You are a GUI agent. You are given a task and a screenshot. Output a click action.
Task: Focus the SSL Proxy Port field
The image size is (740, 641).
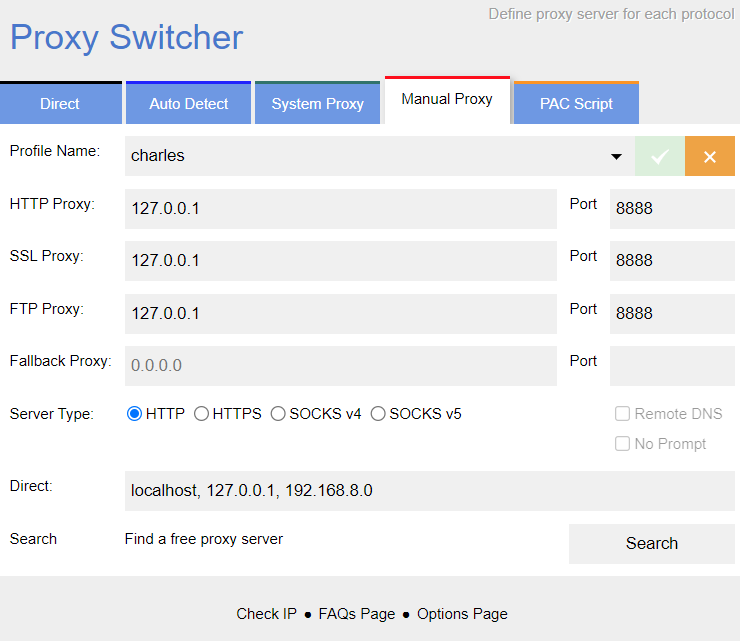[671, 261]
